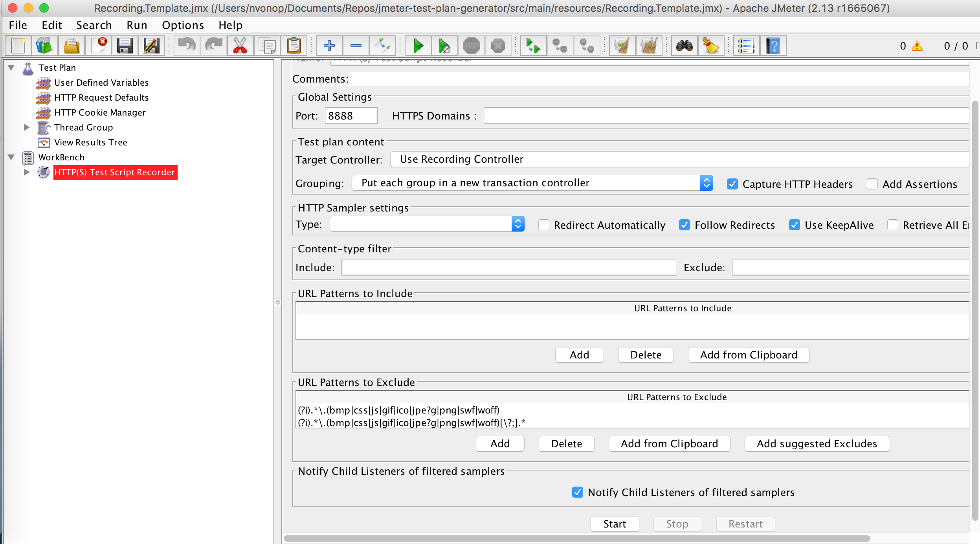The width and height of the screenshot is (980, 544).
Task: Start test without pauses icon
Action: [x=444, y=46]
